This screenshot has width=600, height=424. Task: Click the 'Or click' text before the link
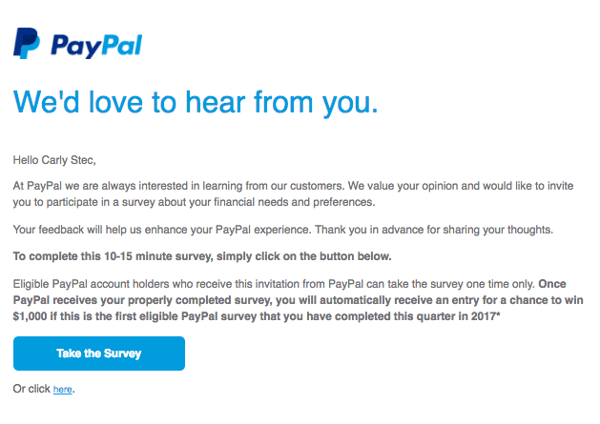click(31, 389)
